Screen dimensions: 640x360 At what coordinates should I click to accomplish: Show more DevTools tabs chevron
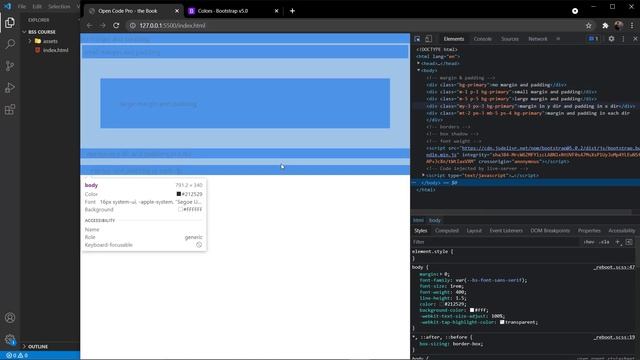point(558,39)
